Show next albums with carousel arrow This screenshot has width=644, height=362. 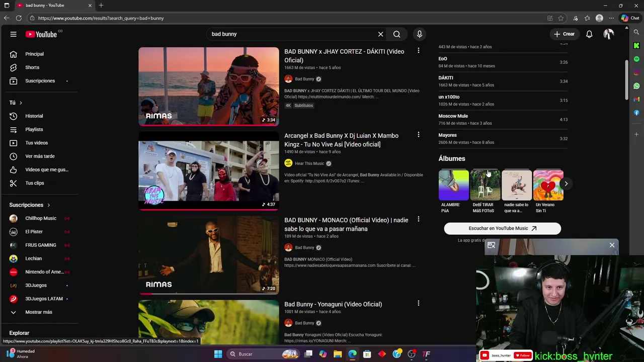(566, 184)
